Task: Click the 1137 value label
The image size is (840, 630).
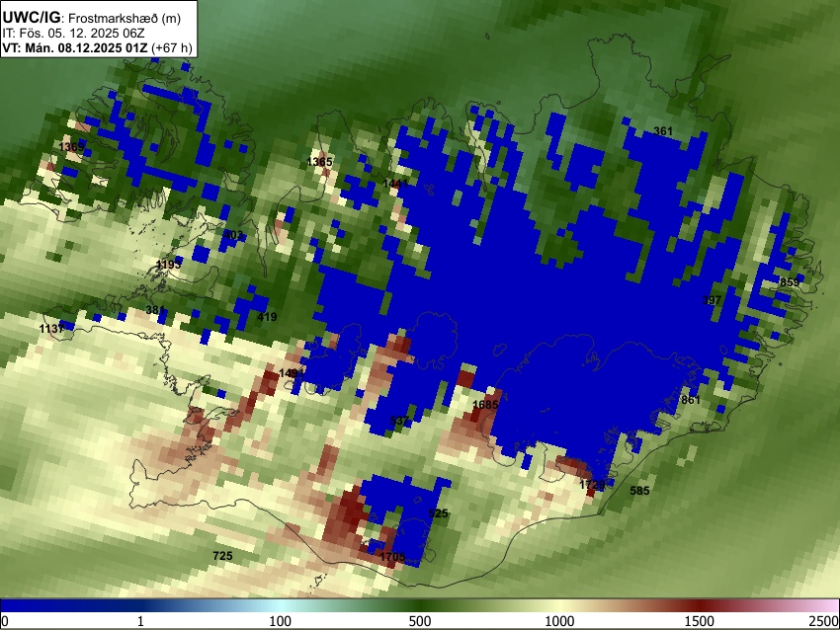Action: [x=52, y=329]
